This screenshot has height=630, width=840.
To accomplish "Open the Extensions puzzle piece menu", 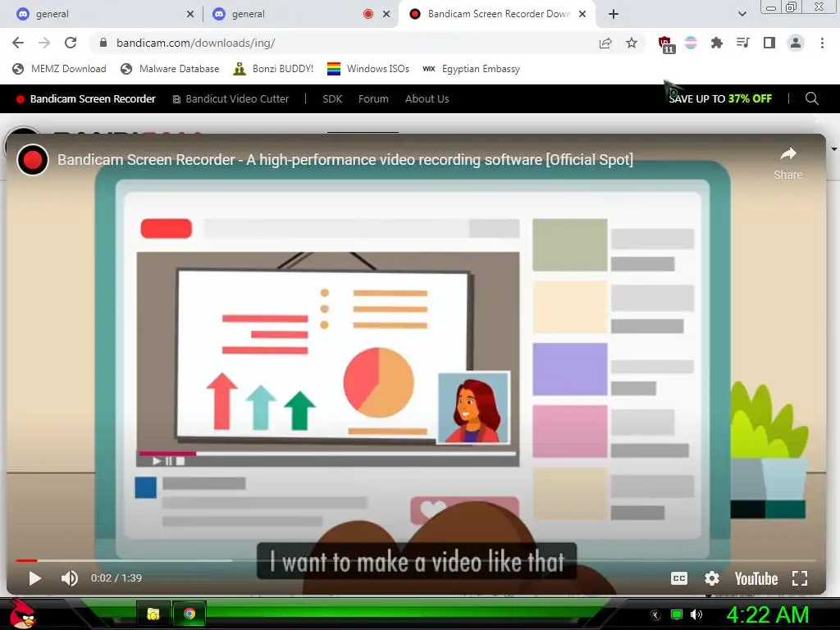I will click(716, 43).
